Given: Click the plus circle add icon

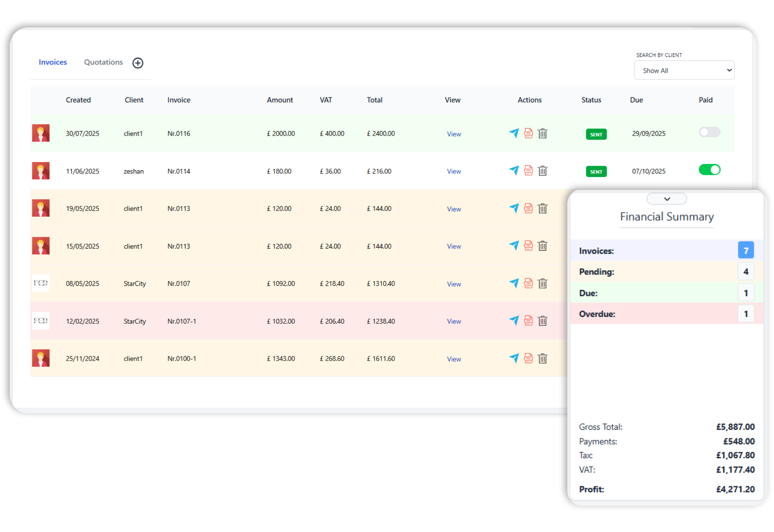Looking at the screenshot, I should tap(138, 63).
